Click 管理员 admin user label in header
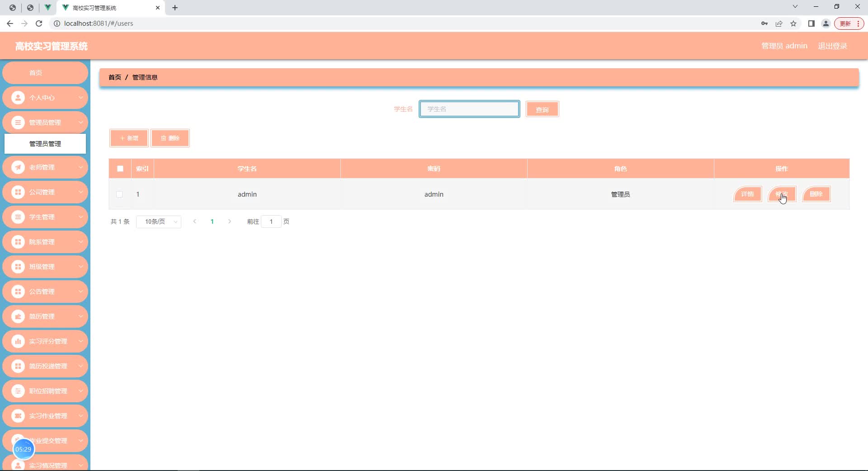This screenshot has height=471, width=868. click(x=784, y=46)
